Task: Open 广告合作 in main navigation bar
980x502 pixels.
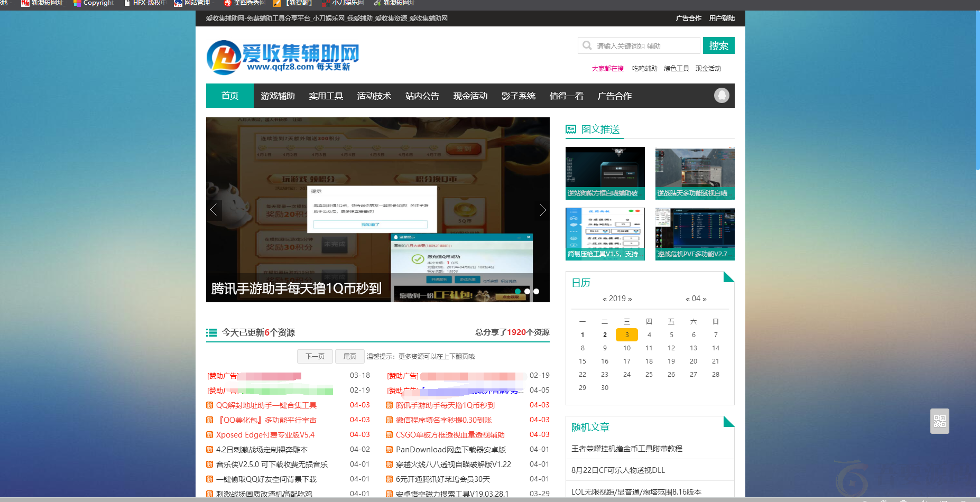Action: pos(614,96)
